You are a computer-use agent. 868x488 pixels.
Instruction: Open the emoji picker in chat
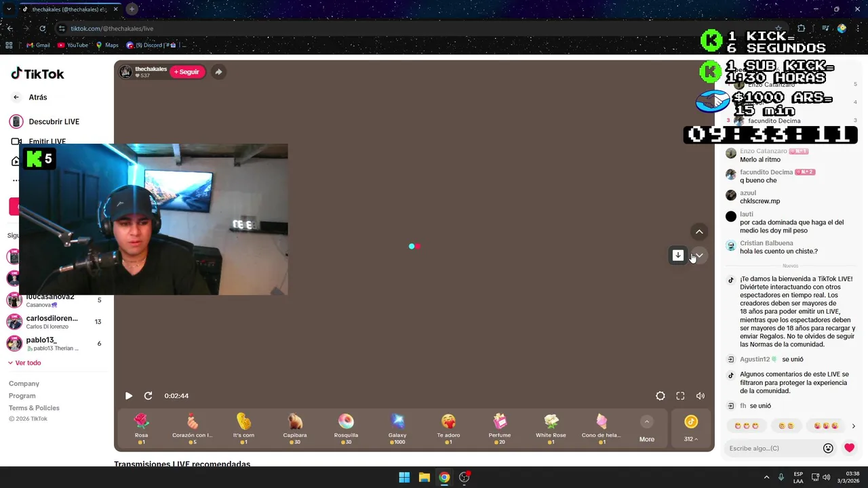tap(828, 448)
